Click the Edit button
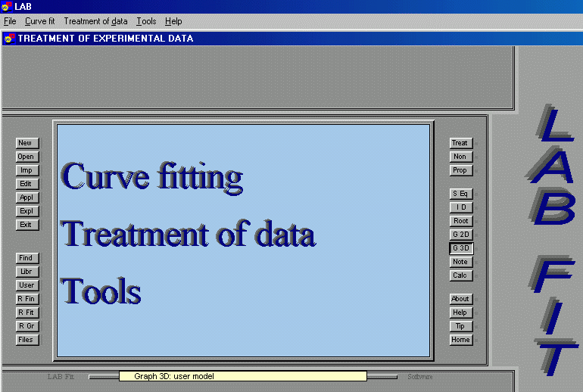The image size is (583, 392). [27, 184]
